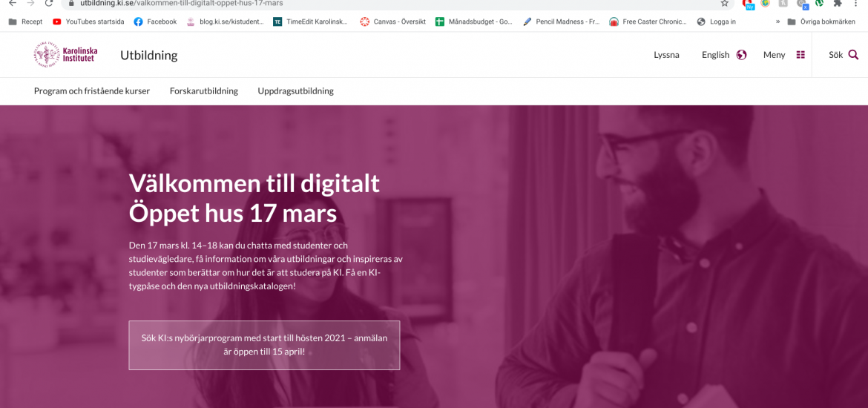Screen dimensions: 868x408
Task: Open the Chrome extensions puzzle icon
Action: pos(838,3)
